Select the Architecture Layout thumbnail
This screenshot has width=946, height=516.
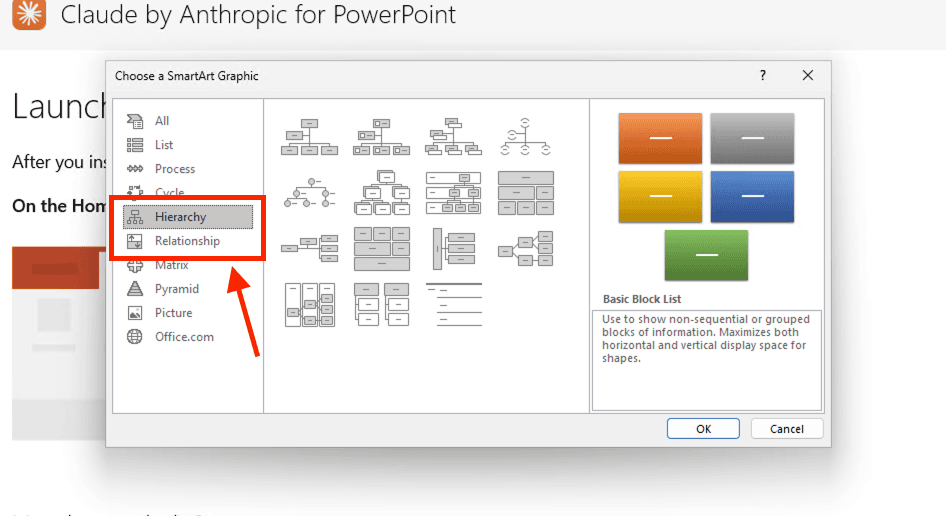pyautogui.click(x=381, y=248)
